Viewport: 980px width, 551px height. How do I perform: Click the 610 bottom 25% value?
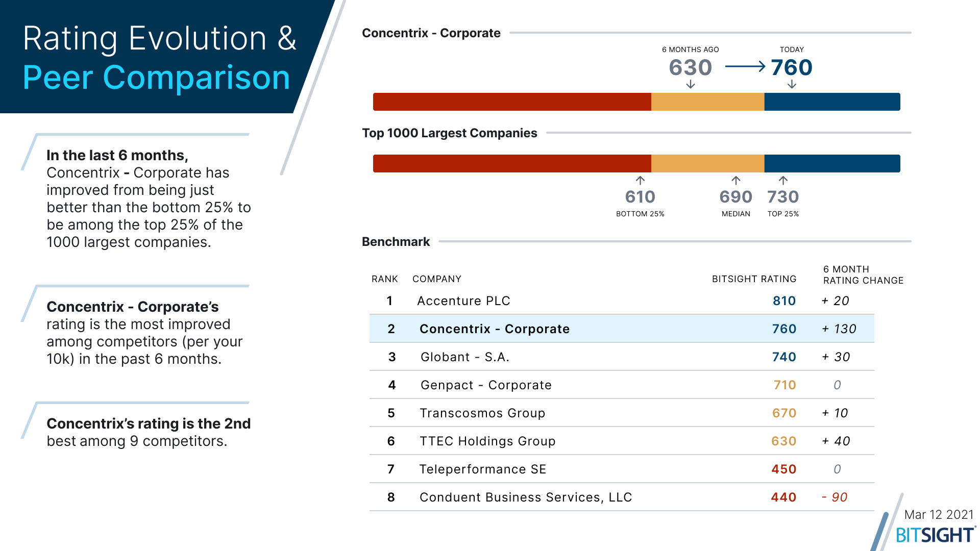640,197
